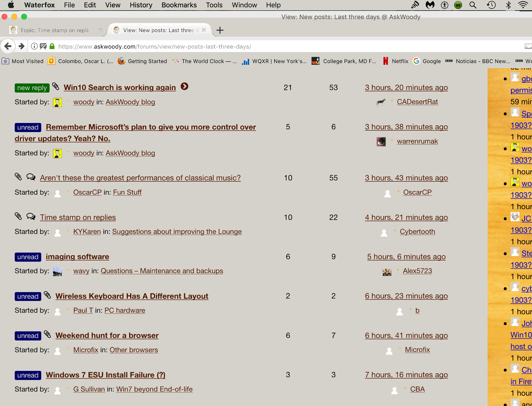Click the go-to-last-post arrow beside Win10 Search

click(x=184, y=87)
